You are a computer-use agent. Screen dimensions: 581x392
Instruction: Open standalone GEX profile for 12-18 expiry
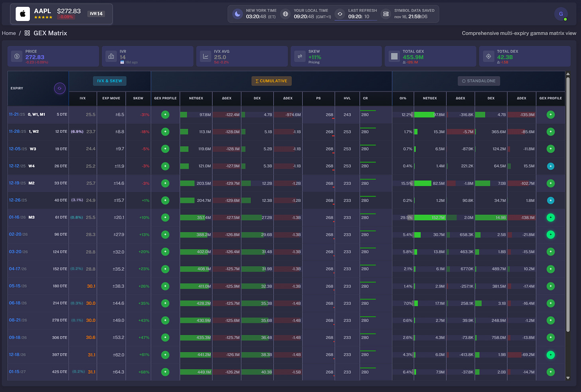coord(551,355)
